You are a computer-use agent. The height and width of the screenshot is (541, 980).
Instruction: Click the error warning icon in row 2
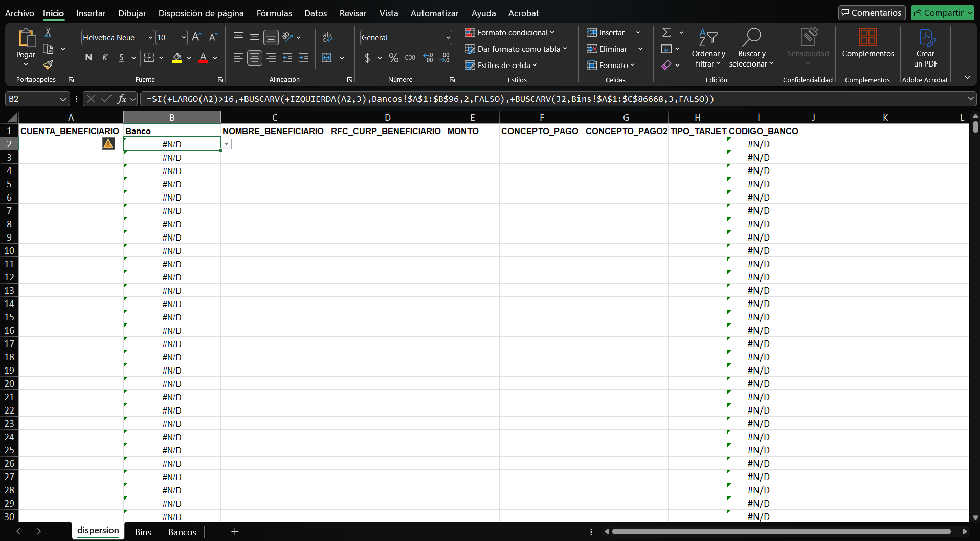click(x=108, y=144)
